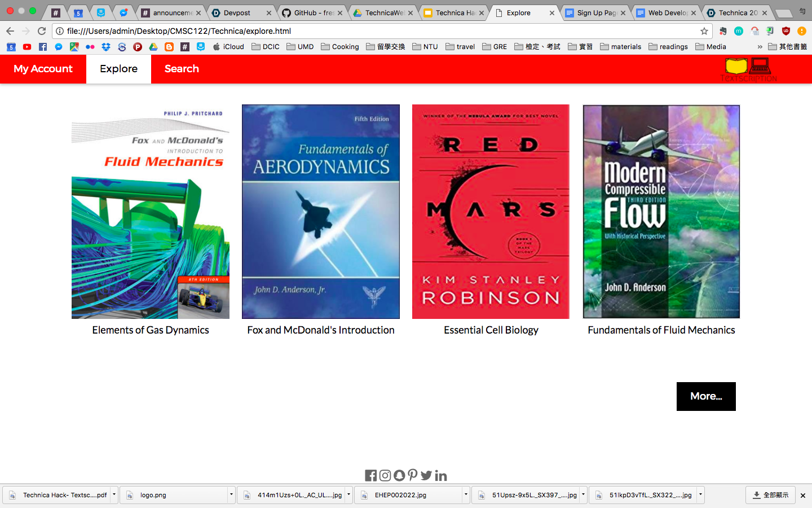The image size is (812, 508).
Task: Open the Dropbox bookmark icon
Action: (106, 47)
